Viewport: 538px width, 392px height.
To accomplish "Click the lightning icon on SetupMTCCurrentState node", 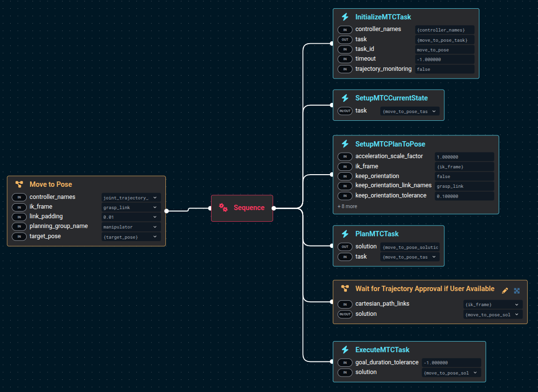I will [345, 98].
